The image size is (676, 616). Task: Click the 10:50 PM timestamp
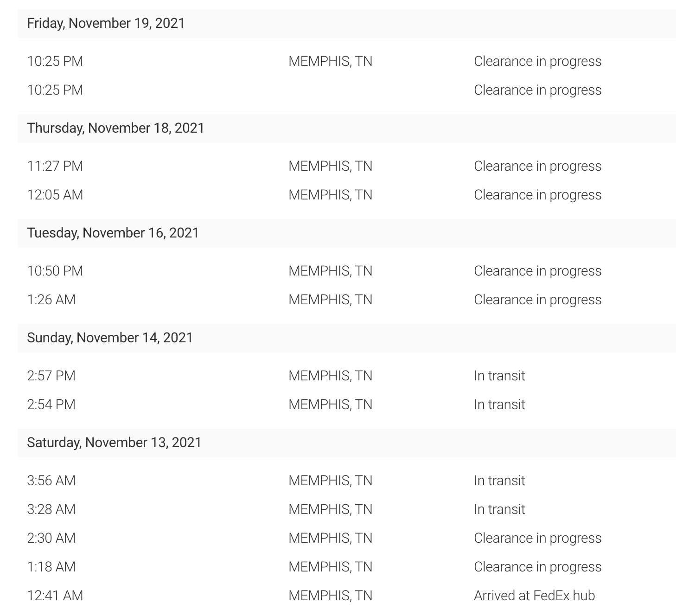point(55,271)
